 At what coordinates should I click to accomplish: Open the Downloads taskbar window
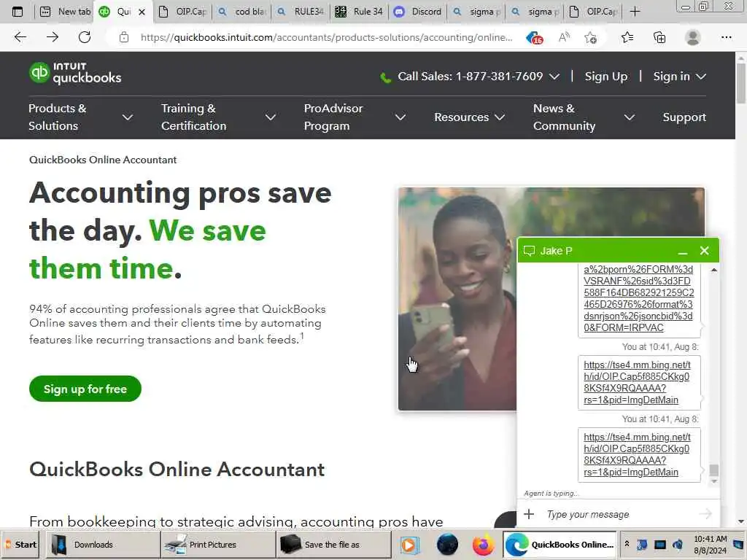[x=103, y=545]
